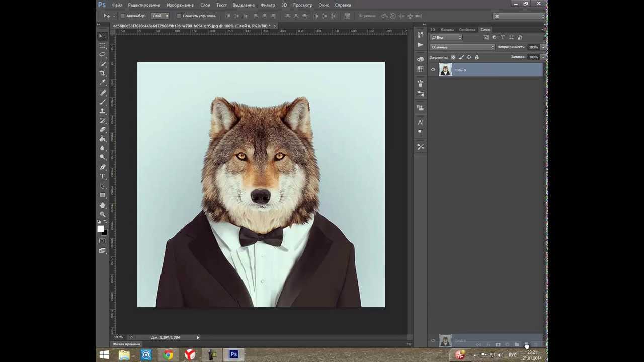Select the Clone Stamp tool
644x362 pixels.
(102, 111)
